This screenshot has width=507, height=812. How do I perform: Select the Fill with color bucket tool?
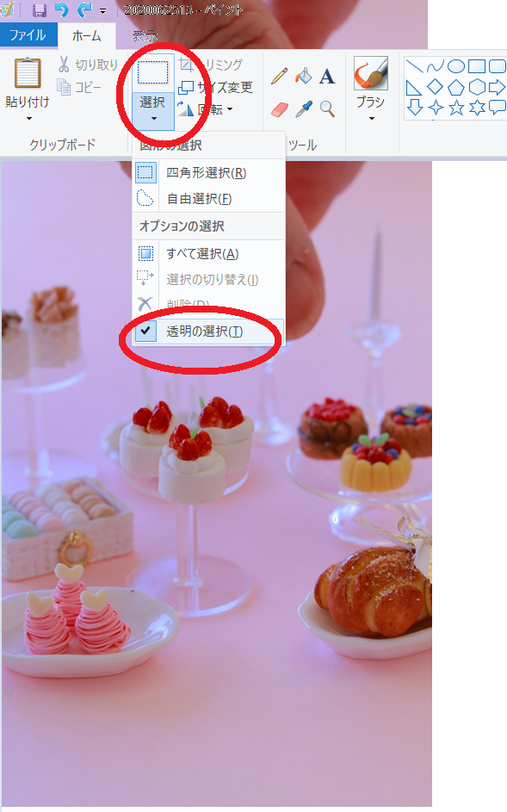point(304,76)
